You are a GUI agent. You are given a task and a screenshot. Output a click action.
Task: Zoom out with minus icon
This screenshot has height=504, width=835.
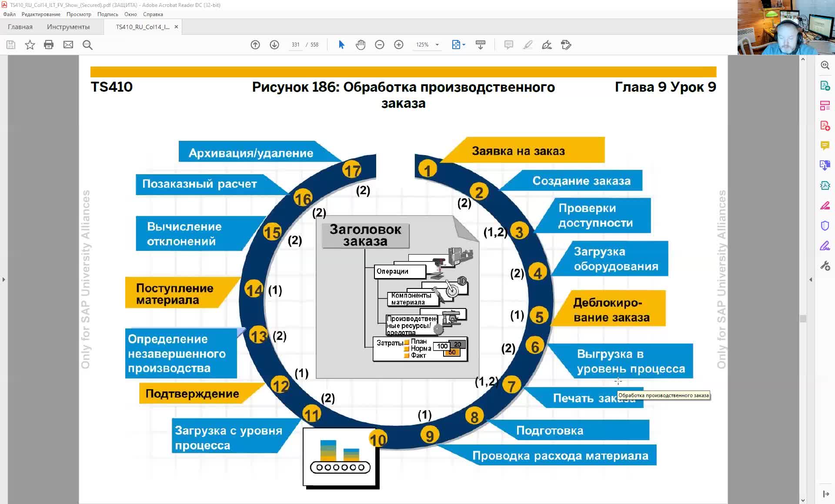point(380,45)
